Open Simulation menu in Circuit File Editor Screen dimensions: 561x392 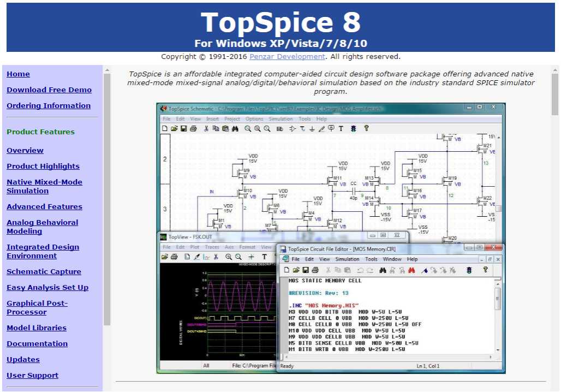347,259
